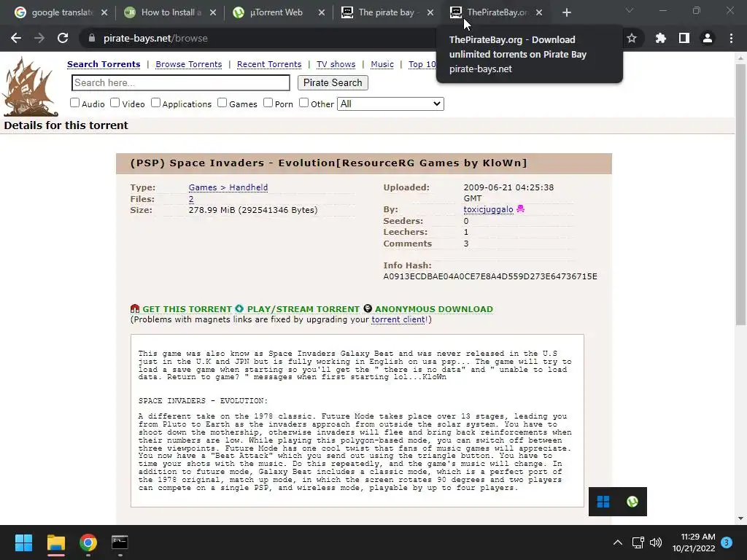Switch to the µTorrent Web tab
The image size is (747, 560).
(278, 13)
